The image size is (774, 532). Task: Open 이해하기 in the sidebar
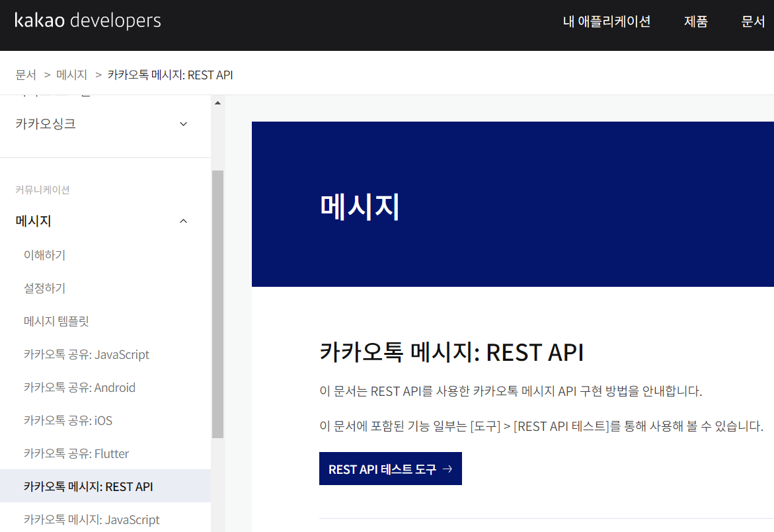(x=44, y=255)
